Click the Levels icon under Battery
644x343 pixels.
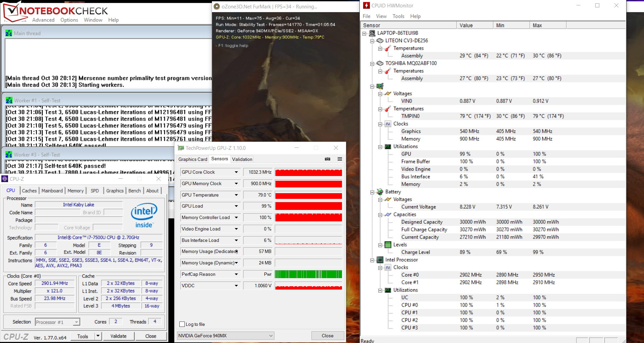[x=388, y=245]
